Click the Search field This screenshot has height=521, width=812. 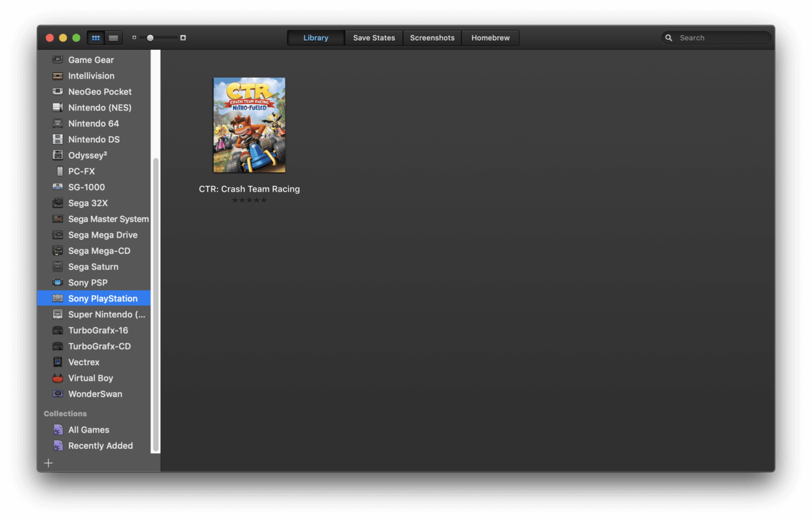coord(716,38)
